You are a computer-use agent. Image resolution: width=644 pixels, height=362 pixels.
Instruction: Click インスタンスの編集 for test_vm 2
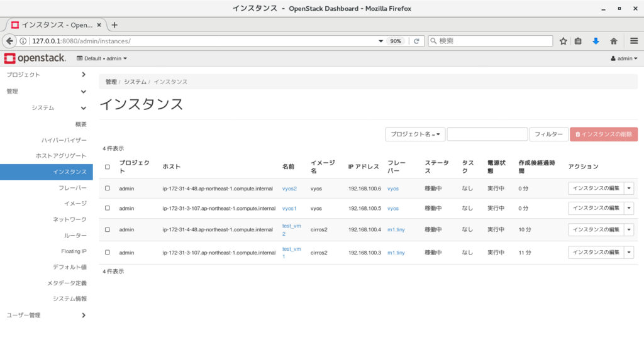point(596,230)
